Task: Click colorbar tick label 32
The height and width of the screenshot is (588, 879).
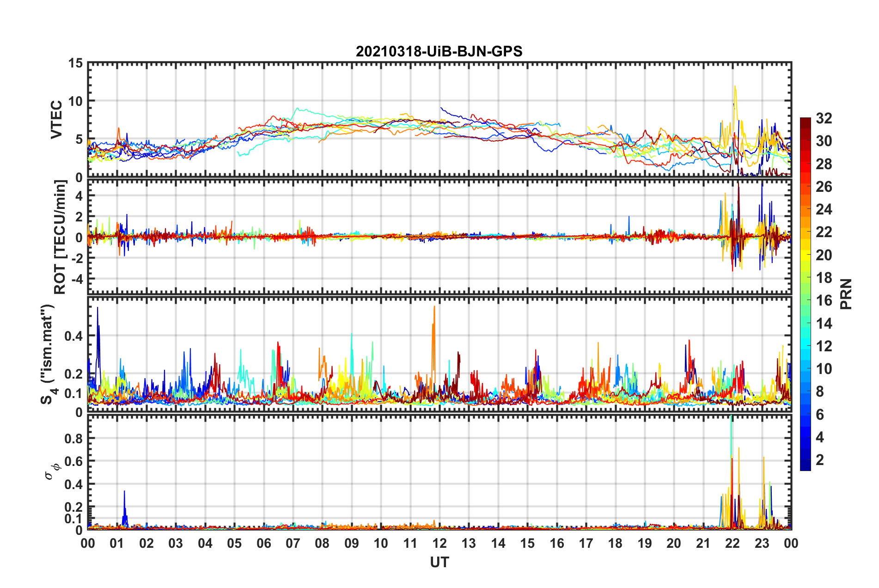Action: (x=824, y=118)
